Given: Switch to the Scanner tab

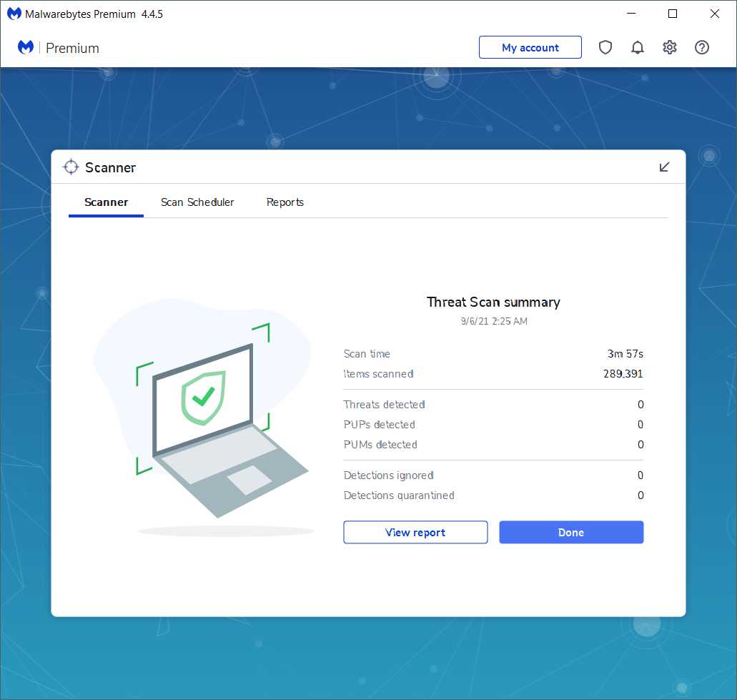Looking at the screenshot, I should (107, 202).
